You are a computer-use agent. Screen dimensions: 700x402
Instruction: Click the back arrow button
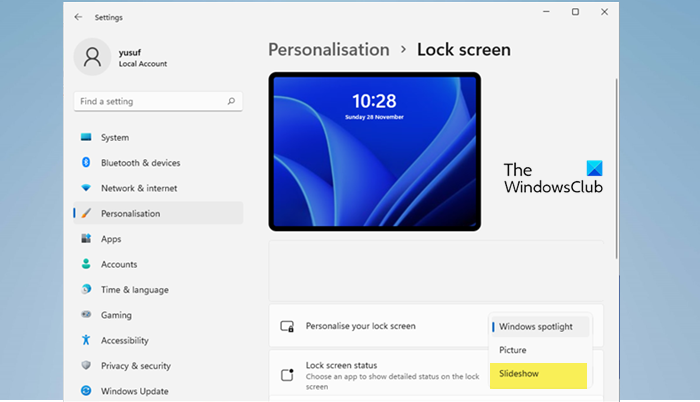click(x=79, y=17)
